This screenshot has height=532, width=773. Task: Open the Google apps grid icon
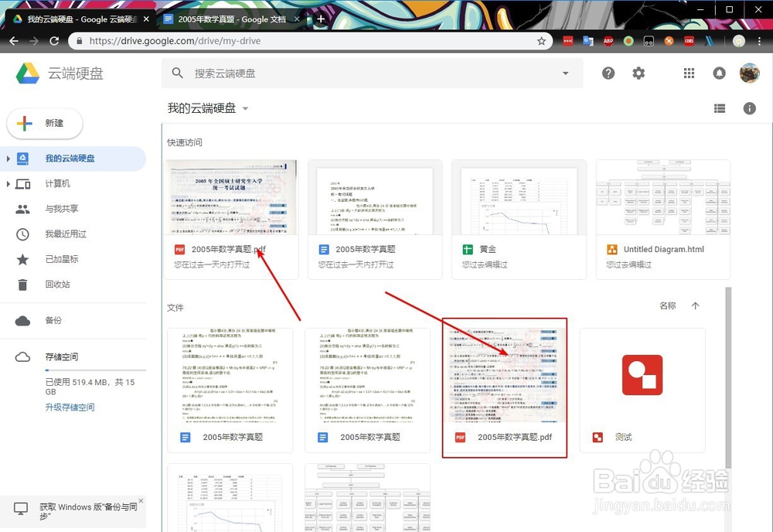[689, 73]
